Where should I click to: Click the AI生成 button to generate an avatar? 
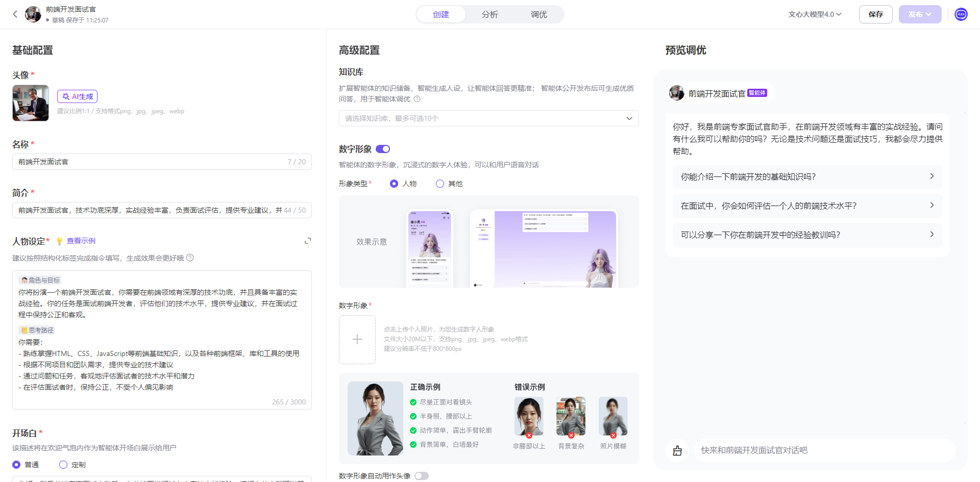[77, 96]
